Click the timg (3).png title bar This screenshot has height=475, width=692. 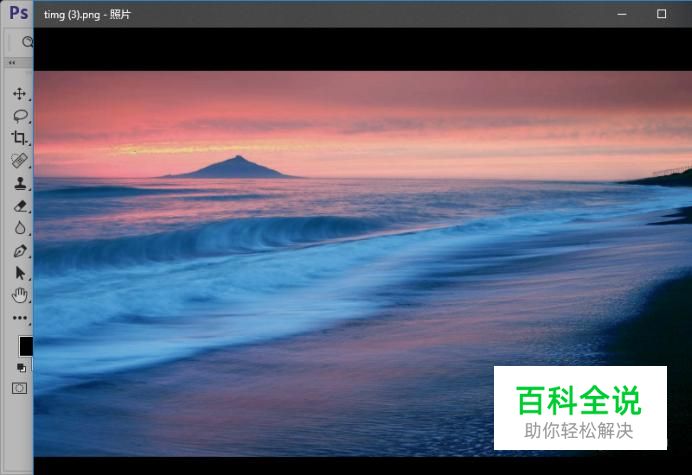pyautogui.click(x=300, y=14)
